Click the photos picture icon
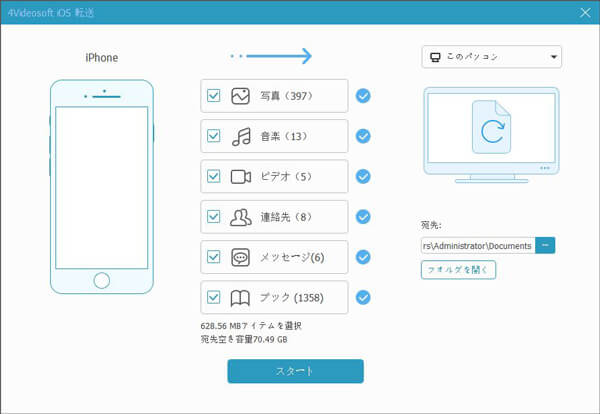 point(240,96)
